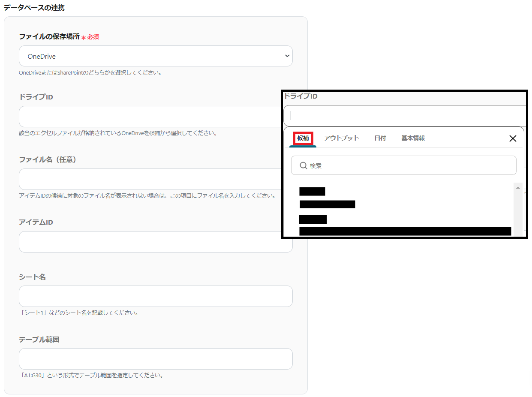Close the candidate panel with the X icon

(512, 138)
